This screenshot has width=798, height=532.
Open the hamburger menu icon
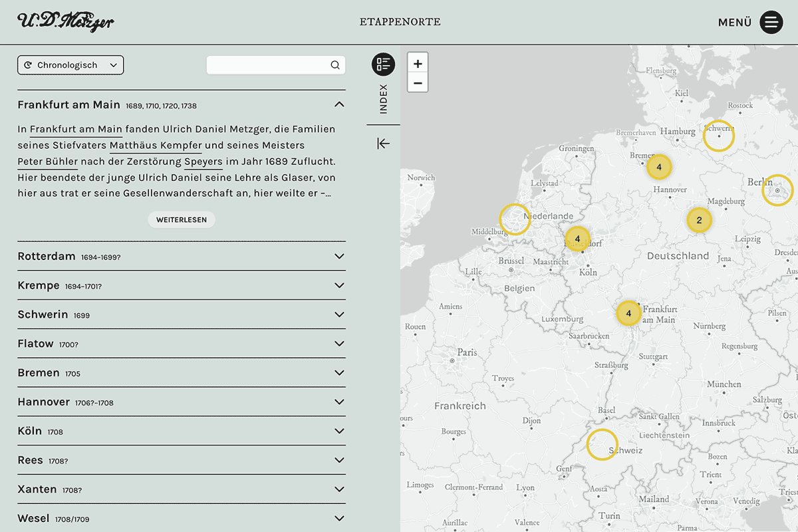point(771,22)
